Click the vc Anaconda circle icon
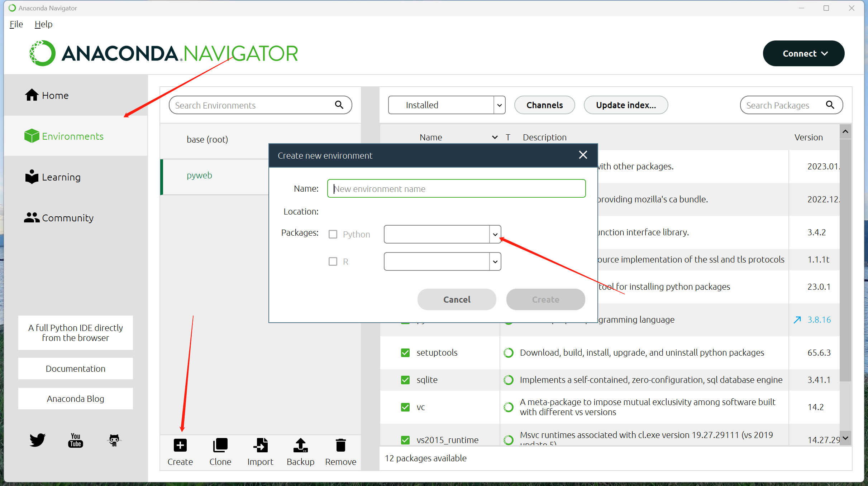This screenshot has height=486, width=868. (x=508, y=407)
